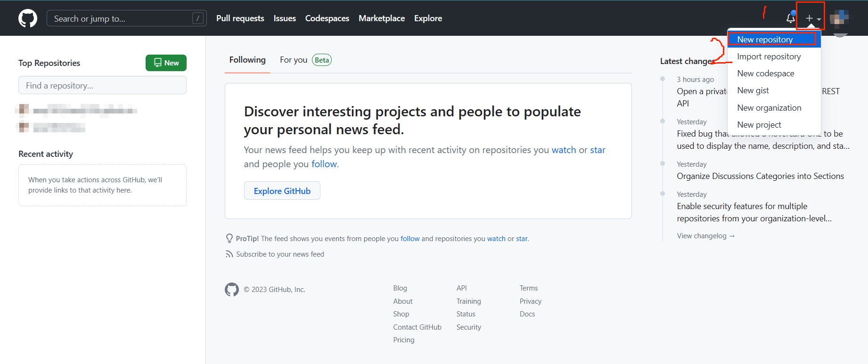Image resolution: width=868 pixels, height=364 pixels.
Task: Follow the star link in news feed text
Action: coord(598,150)
